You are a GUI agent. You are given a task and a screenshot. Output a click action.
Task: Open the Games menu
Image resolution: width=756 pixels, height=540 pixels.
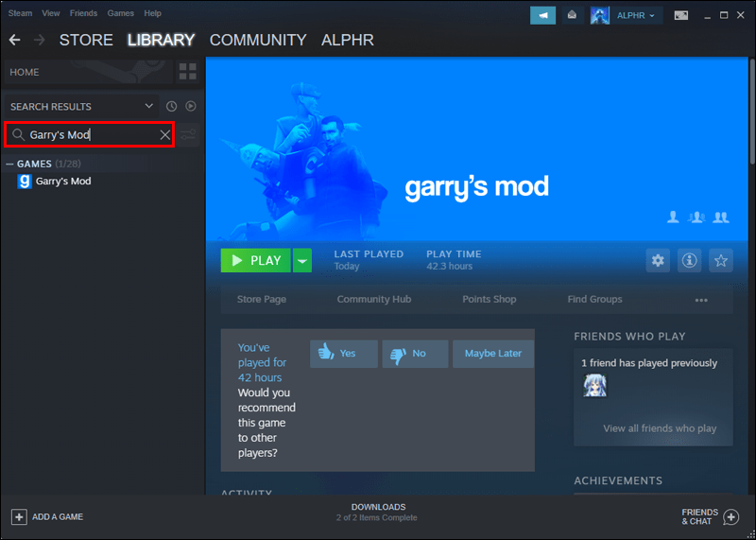pyautogui.click(x=121, y=13)
